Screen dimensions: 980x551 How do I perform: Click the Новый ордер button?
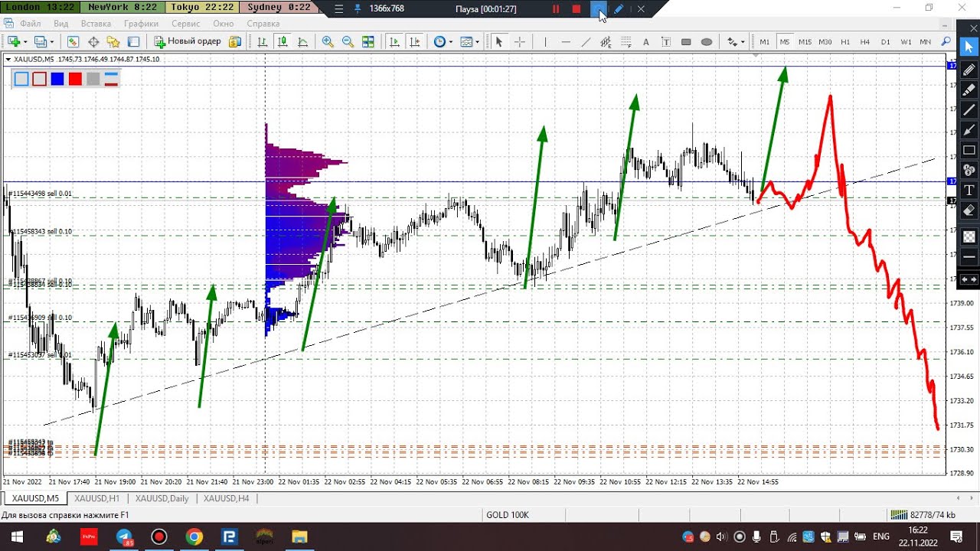coord(188,41)
